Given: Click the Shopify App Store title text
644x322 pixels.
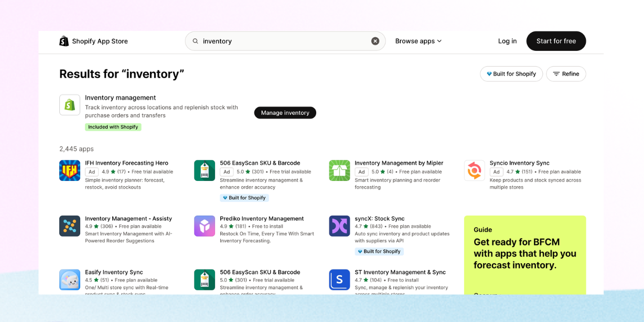Looking at the screenshot, I should 100,41.
